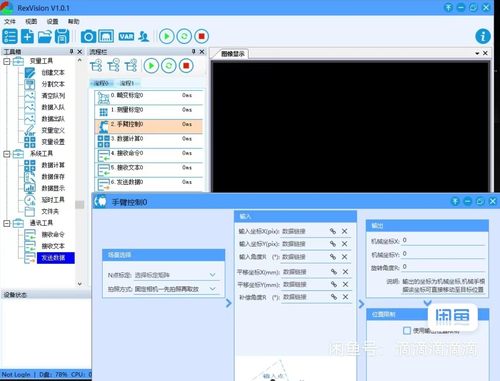Stop execution with main toolbar red stop button
This screenshot has height=381, width=500.
click(x=201, y=36)
